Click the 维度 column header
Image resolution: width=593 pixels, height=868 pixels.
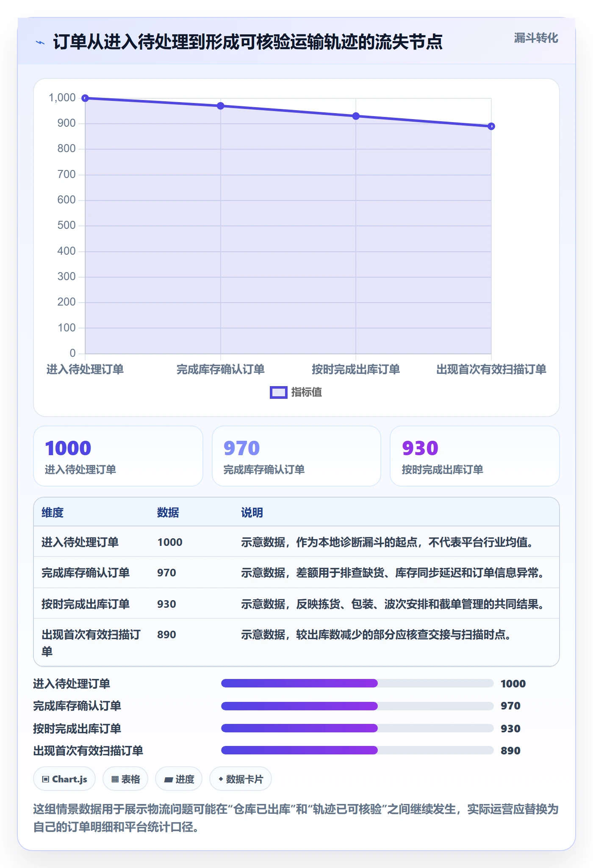click(x=53, y=512)
